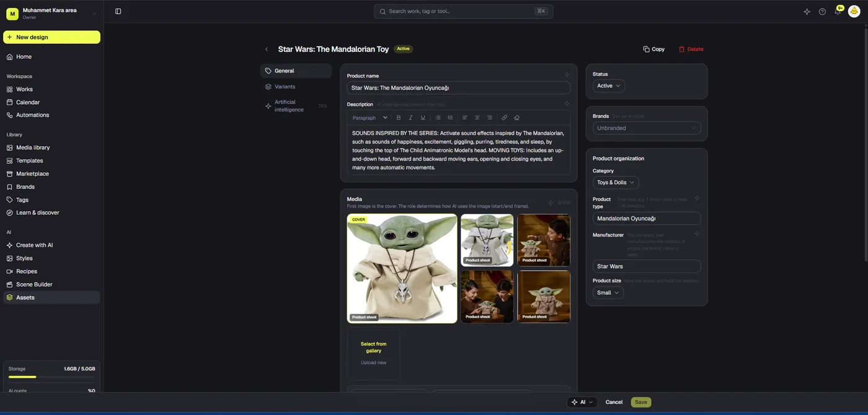
Task: Apply italic formatting in description toolbar
Action: pyautogui.click(x=410, y=118)
